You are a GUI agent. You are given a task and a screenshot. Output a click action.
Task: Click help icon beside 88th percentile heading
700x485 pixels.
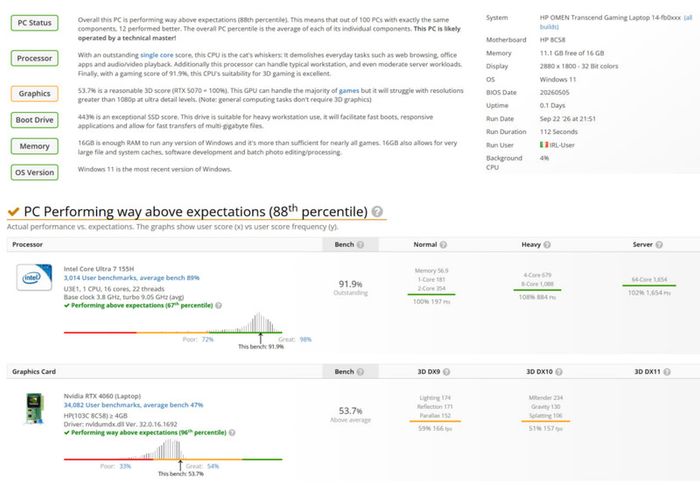377,211
